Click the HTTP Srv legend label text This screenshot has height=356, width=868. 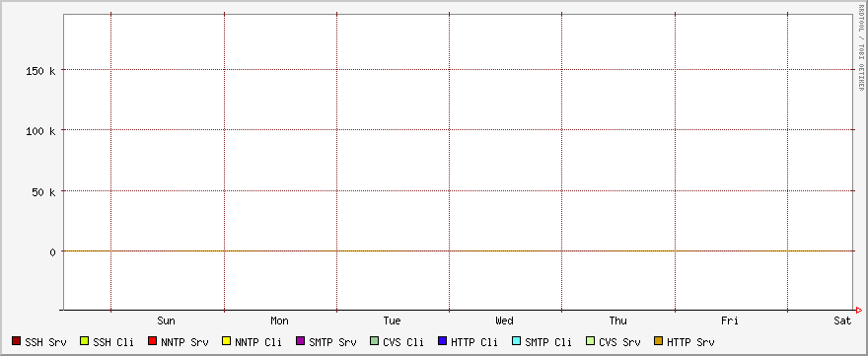coord(690,342)
